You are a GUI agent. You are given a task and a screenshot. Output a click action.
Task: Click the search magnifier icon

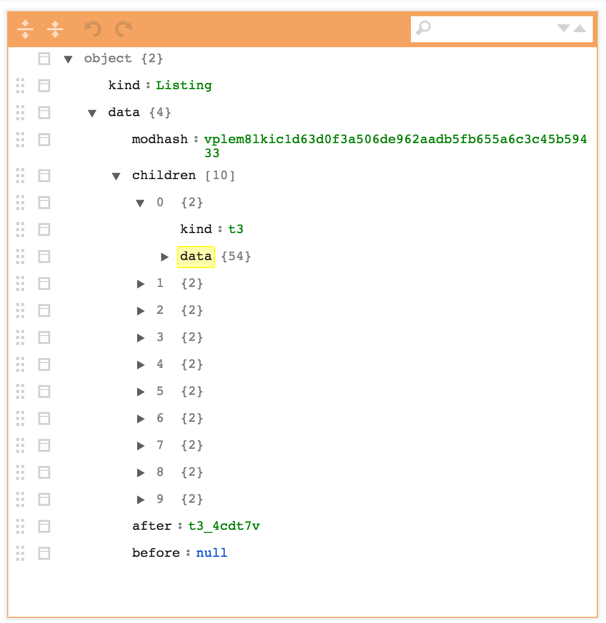tap(423, 28)
